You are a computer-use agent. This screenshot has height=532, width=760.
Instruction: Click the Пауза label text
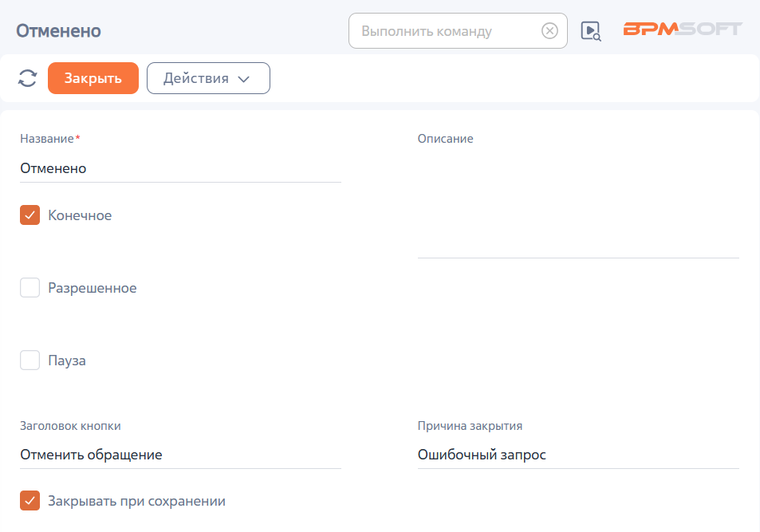point(67,361)
